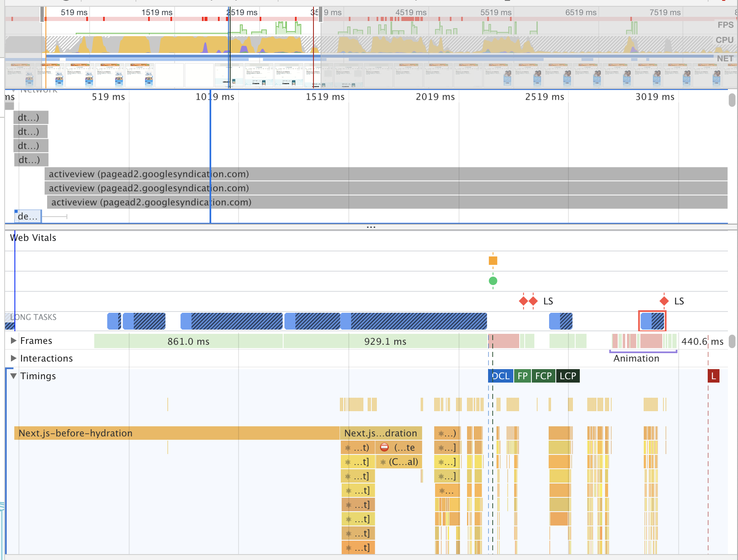This screenshot has height=560, width=738.
Task: Select the LCP timing marker
Action: [x=568, y=376]
